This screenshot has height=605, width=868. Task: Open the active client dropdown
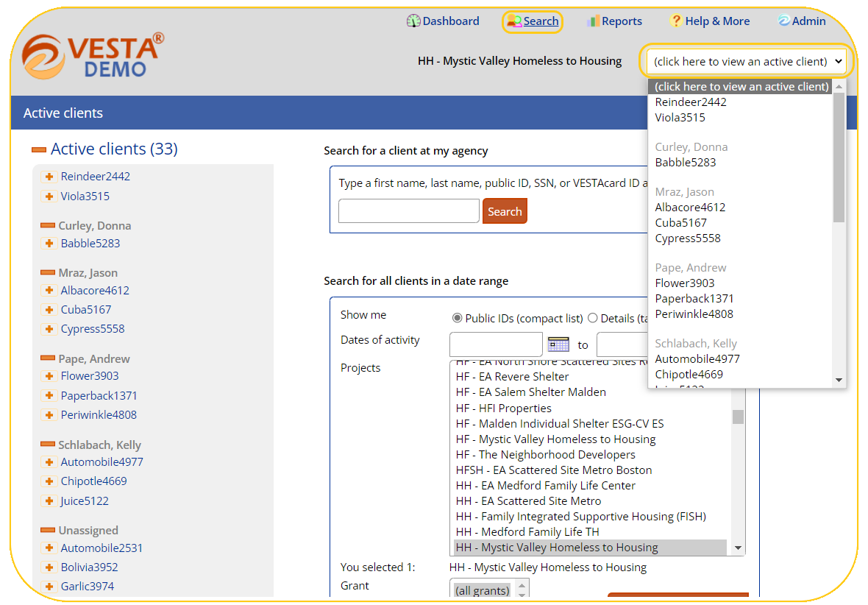[747, 62]
